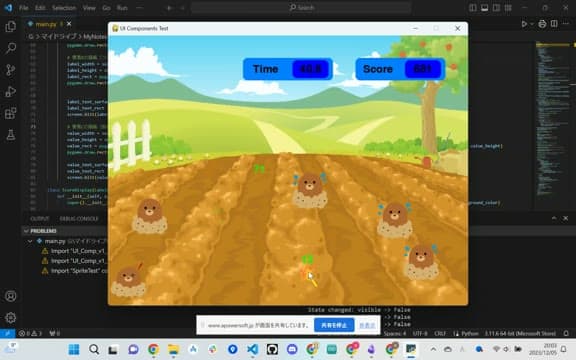Viewport: 576px width, 360px height.
Task: Open the Testing flask view
Action: (11, 135)
